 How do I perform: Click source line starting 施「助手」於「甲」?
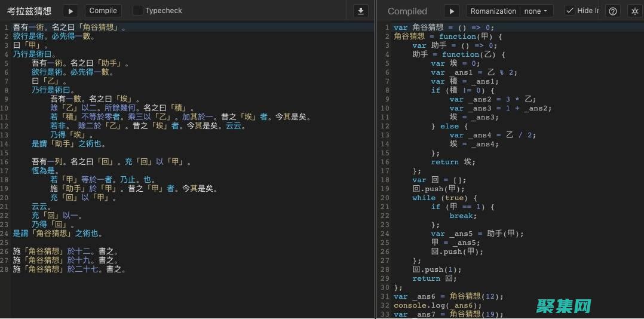(134, 189)
